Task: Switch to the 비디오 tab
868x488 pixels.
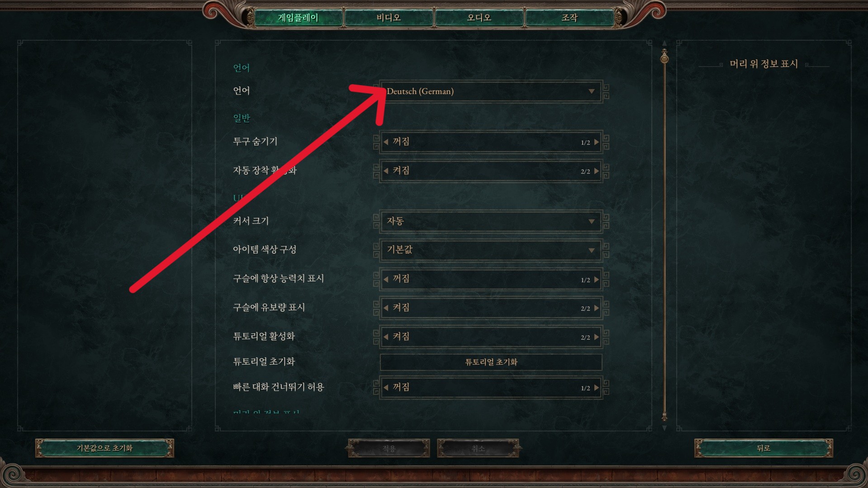Action: (389, 18)
